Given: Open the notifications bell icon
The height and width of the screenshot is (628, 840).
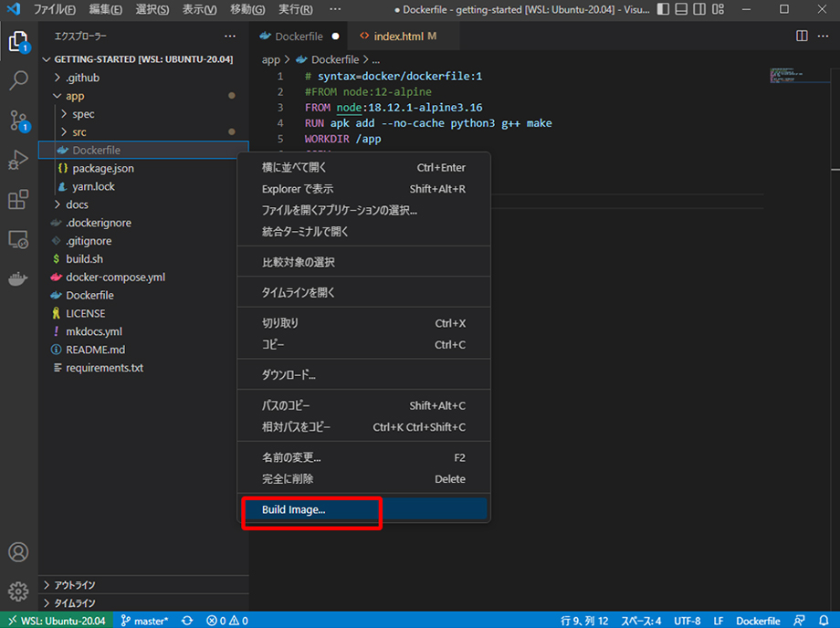Looking at the screenshot, I should click(x=824, y=621).
